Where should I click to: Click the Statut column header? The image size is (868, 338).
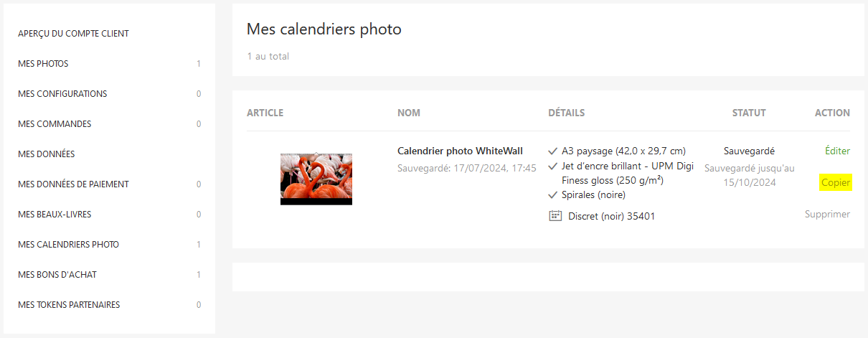point(749,113)
